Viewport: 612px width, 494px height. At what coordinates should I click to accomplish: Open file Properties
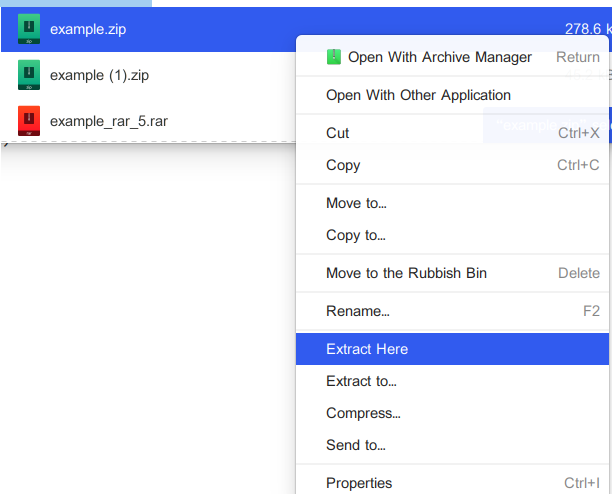coord(359,483)
